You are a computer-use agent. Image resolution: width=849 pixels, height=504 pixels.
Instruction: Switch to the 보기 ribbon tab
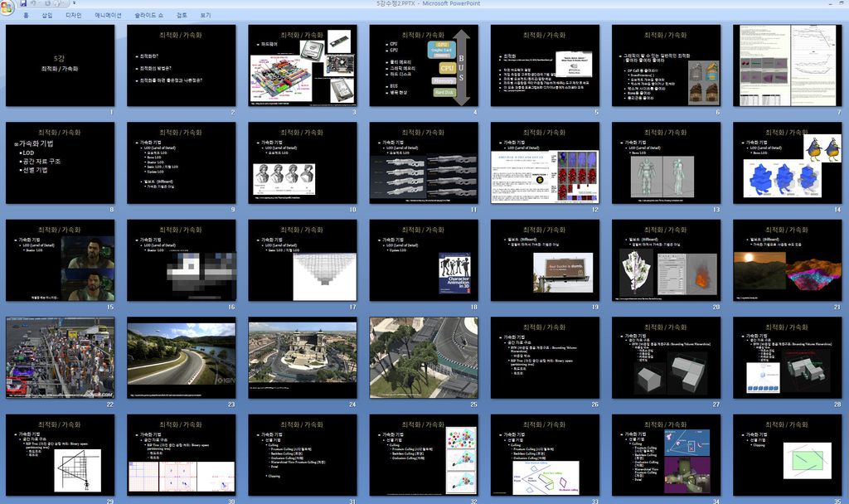tap(206, 15)
